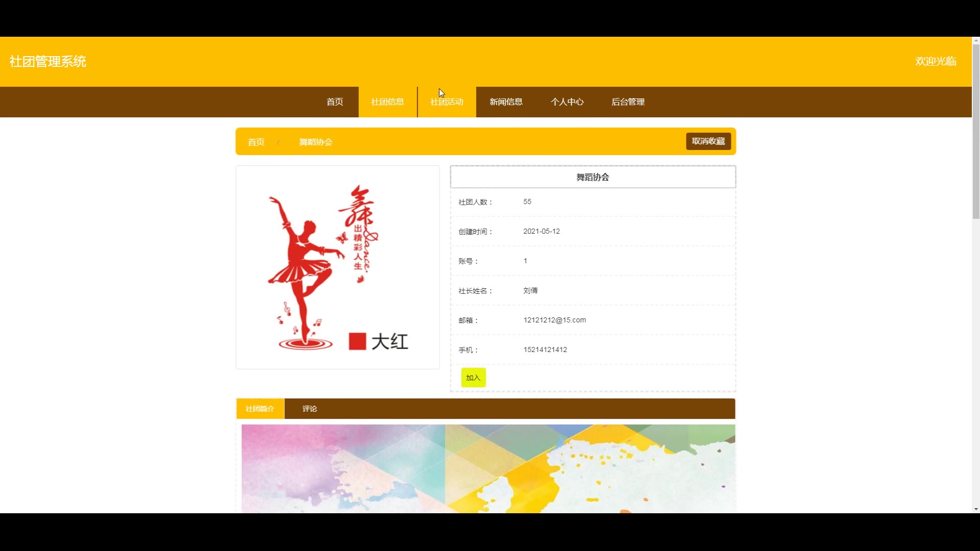The height and width of the screenshot is (551, 980).
Task: Click the 舞蹈协会 breadcrumb item
Action: point(315,142)
